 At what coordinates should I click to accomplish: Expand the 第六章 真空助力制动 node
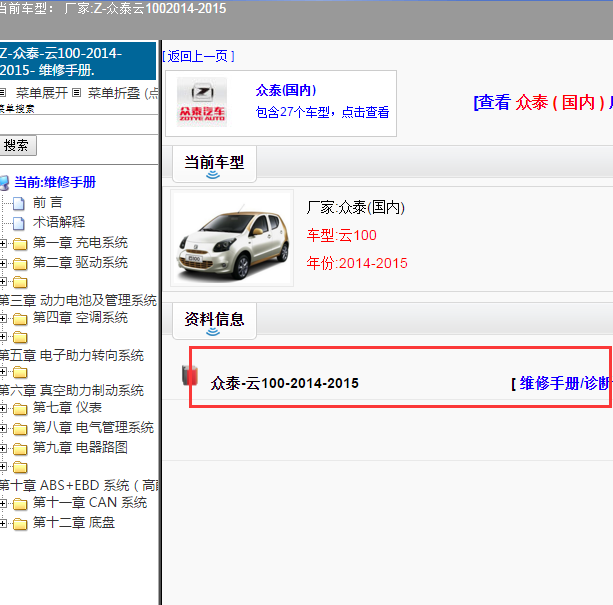[x=3, y=372]
